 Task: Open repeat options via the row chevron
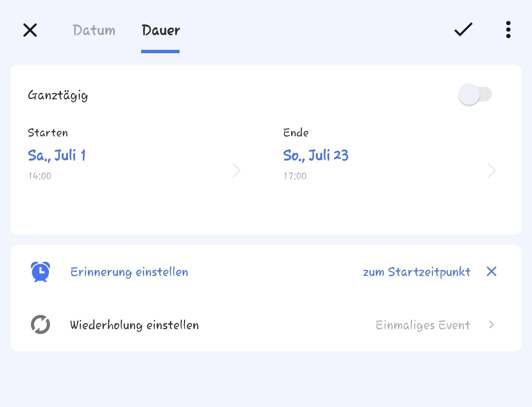coord(491,325)
